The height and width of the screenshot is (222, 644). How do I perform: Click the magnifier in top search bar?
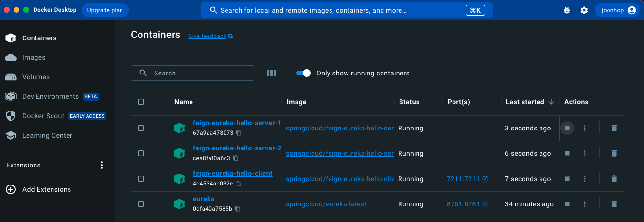pos(213,10)
